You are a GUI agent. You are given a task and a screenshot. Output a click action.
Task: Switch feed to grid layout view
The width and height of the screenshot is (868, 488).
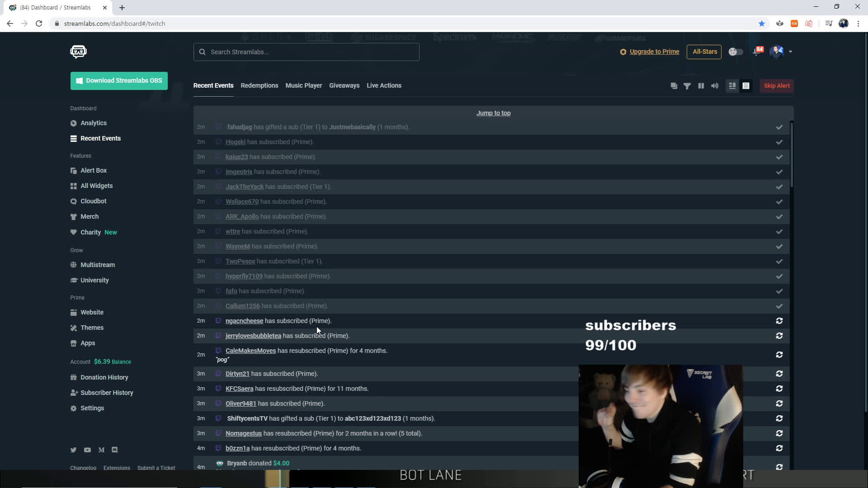point(732,86)
